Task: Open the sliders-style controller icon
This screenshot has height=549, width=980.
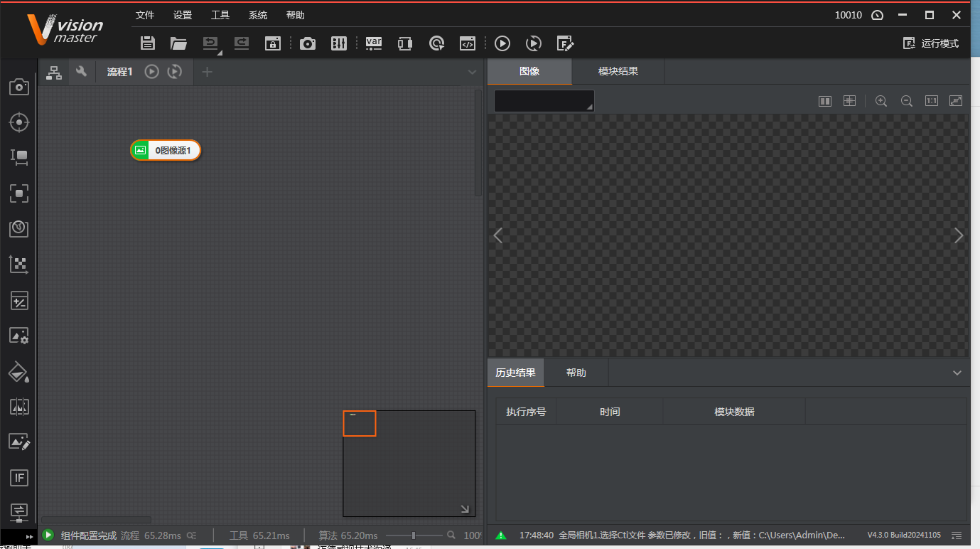Action: 339,43
